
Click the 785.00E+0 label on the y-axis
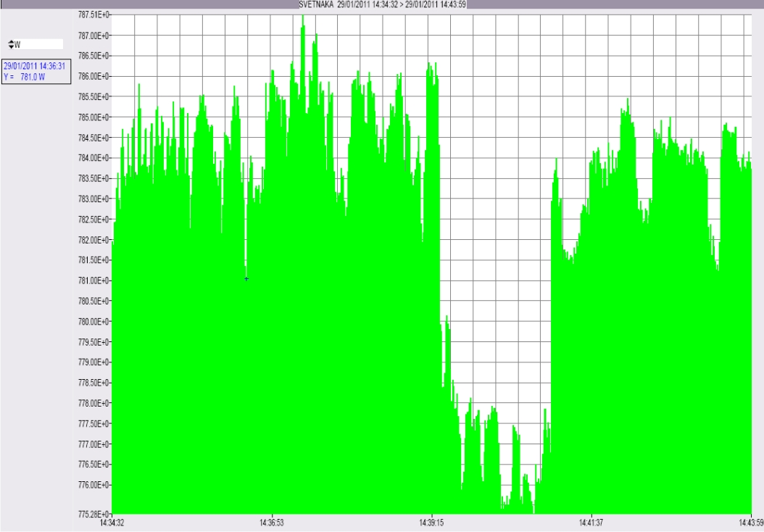[94, 117]
